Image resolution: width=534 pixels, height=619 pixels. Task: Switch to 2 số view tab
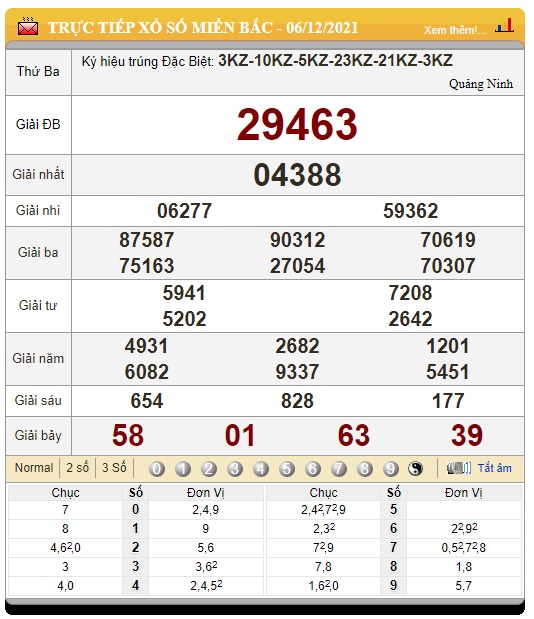coord(77,468)
